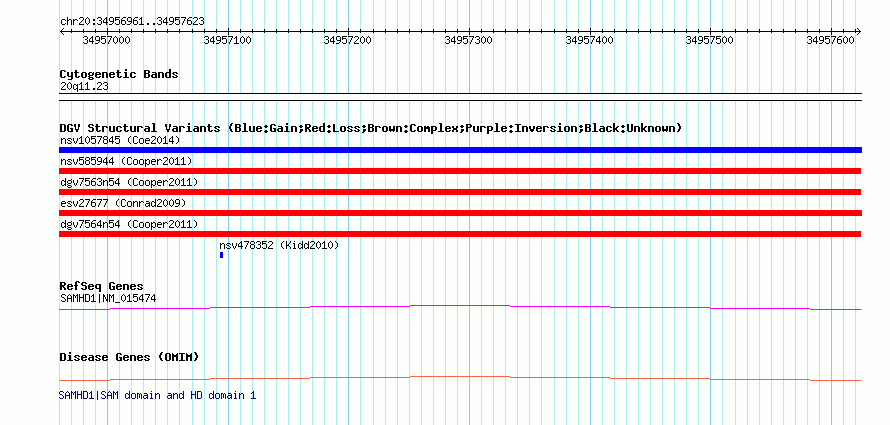Click the magenta SAMHD1 RefSeq gene line
The height and width of the screenshot is (425, 890).
pyautogui.click(x=460, y=308)
